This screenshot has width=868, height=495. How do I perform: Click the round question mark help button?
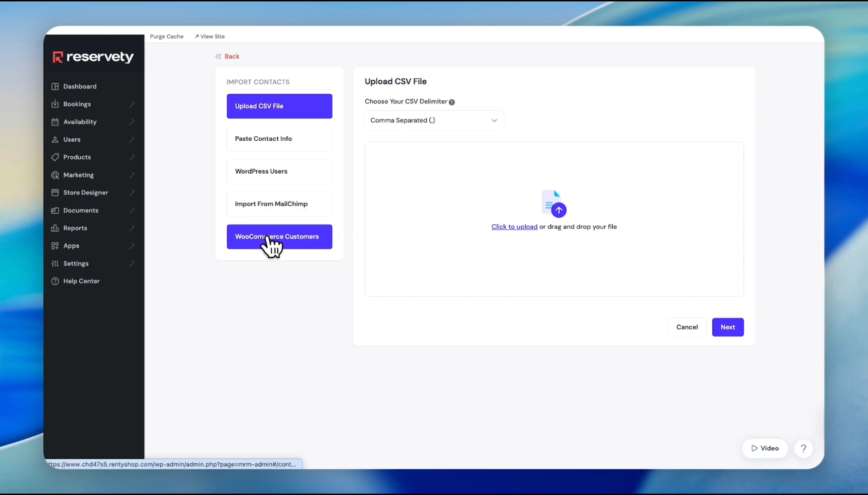click(x=803, y=448)
